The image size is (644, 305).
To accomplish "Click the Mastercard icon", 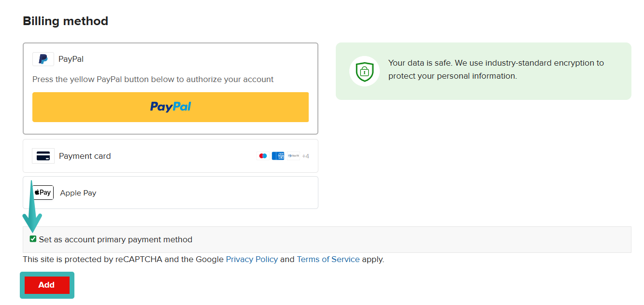I will pos(262,155).
